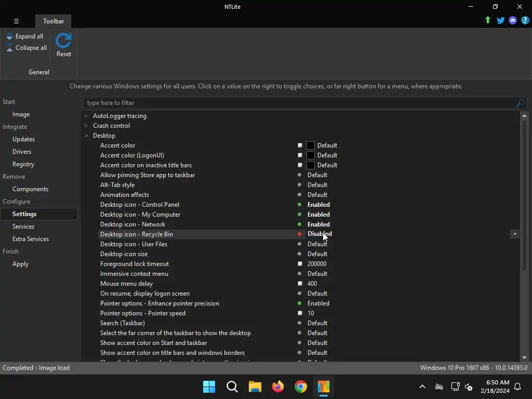
Task: Toggle Animation effects Default value
Action: tap(317, 195)
